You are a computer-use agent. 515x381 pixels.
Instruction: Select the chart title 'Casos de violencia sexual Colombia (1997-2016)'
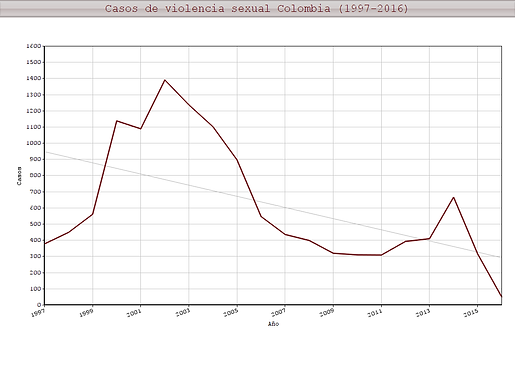(x=257, y=8)
